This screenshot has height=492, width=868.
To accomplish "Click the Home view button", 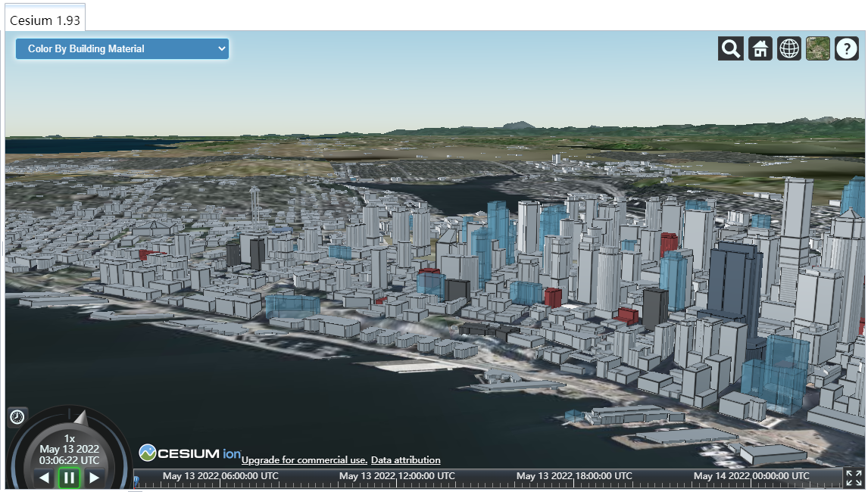I will click(x=760, y=48).
